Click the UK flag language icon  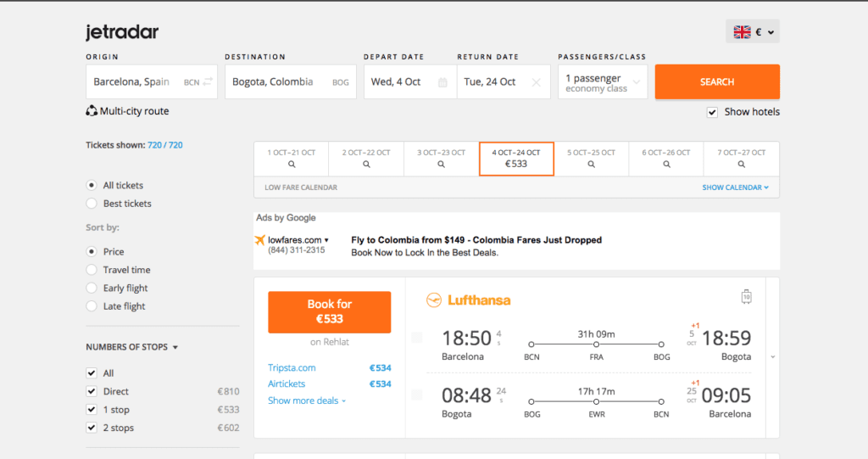[742, 32]
